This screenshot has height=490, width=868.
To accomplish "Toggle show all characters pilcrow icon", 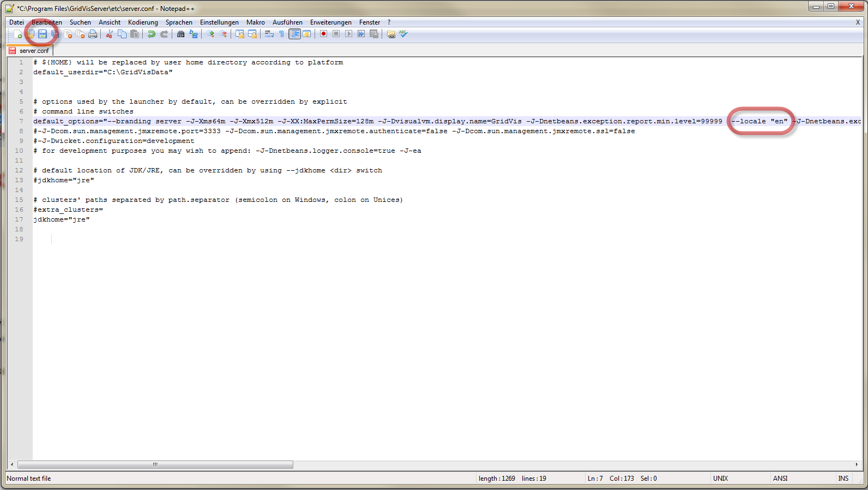I will (x=281, y=34).
